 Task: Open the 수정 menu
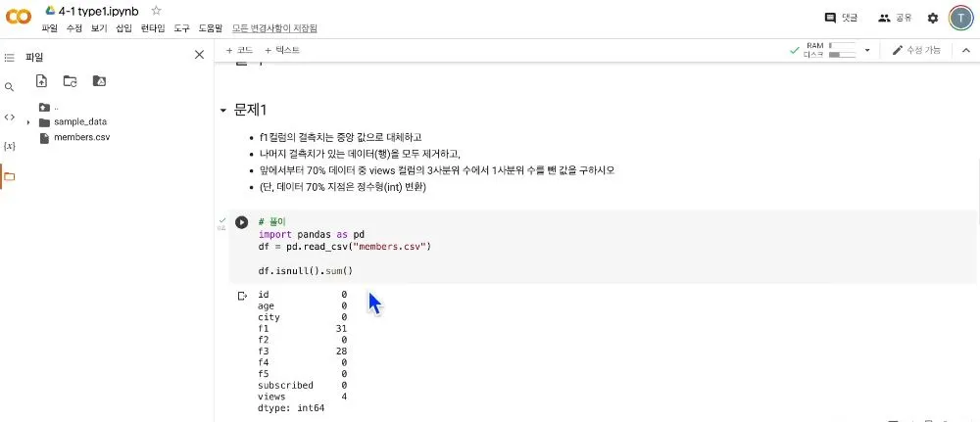click(73, 28)
